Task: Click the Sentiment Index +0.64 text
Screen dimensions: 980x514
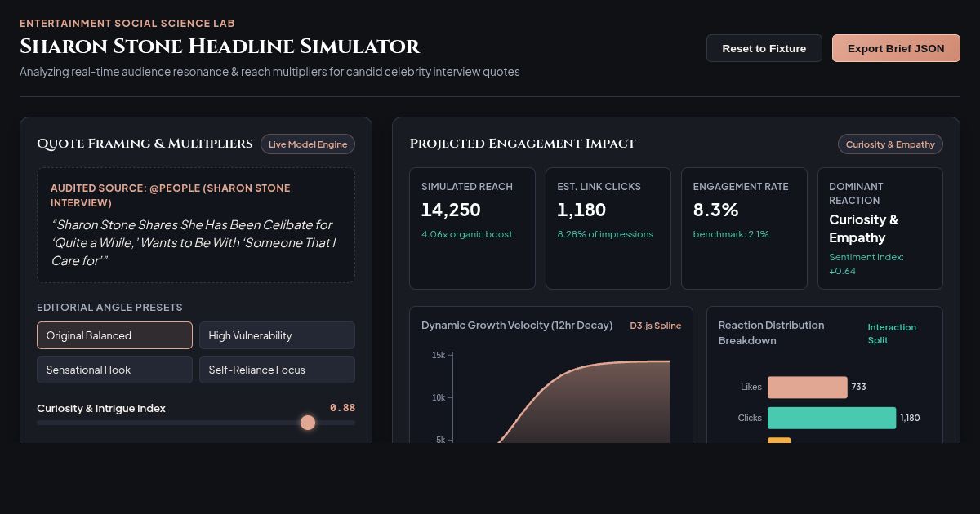Action: coord(866,264)
